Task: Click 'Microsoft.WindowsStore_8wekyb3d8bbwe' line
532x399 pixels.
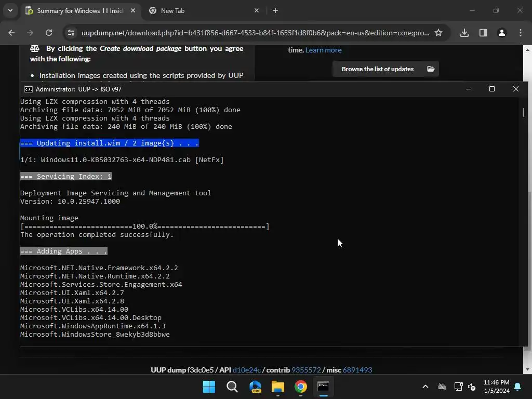Action: click(x=95, y=334)
